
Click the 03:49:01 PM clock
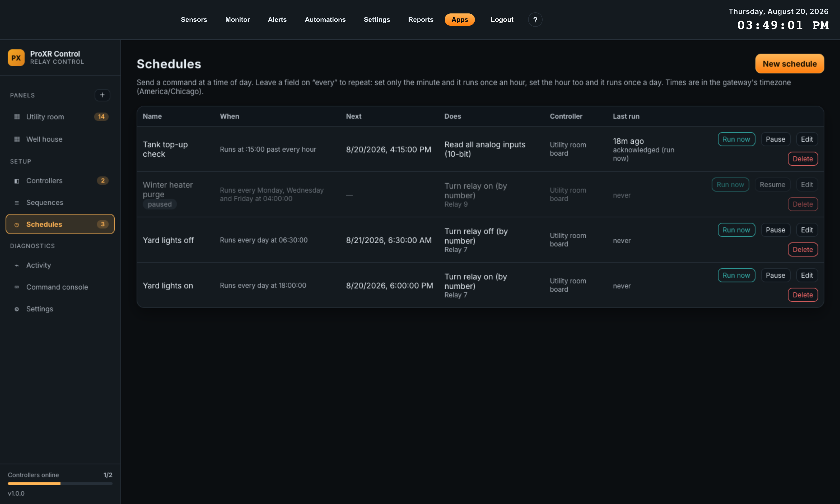[783, 25]
